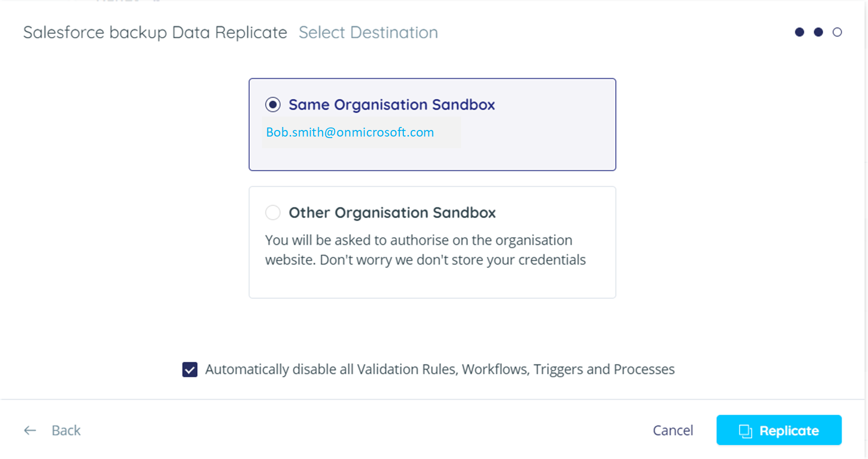Screen dimensions: 868x459
Task: Click empty space below the description in the Other Organisation card
Action: click(x=432, y=283)
